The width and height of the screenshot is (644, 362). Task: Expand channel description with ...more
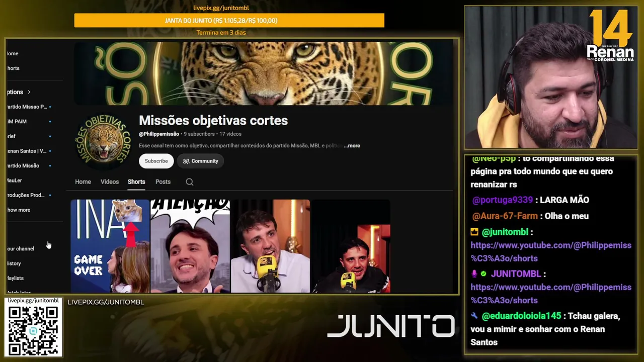click(x=352, y=146)
